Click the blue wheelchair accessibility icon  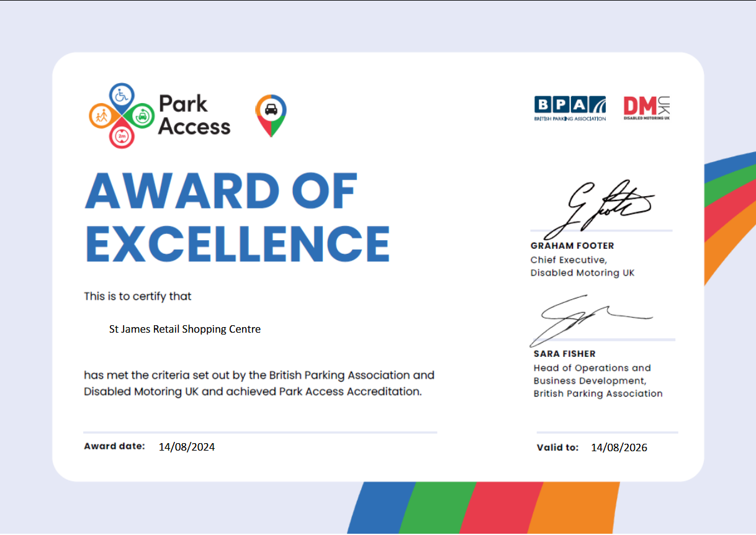[122, 96]
